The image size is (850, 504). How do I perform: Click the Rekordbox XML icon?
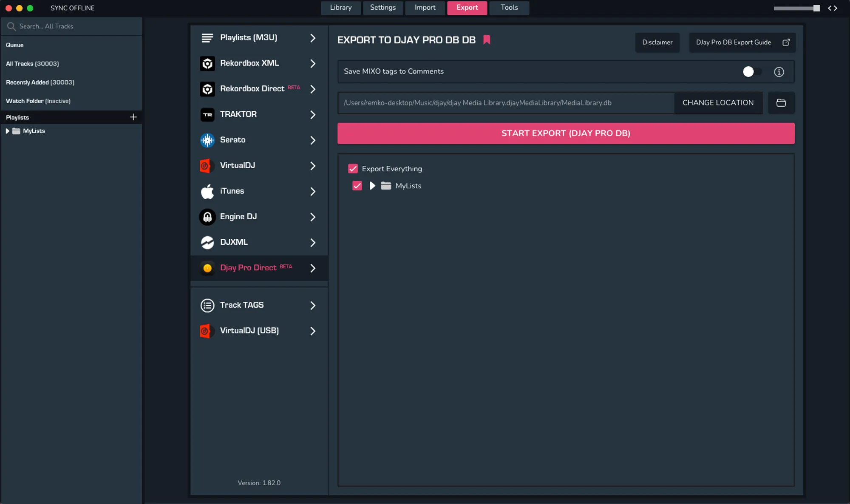[207, 63]
